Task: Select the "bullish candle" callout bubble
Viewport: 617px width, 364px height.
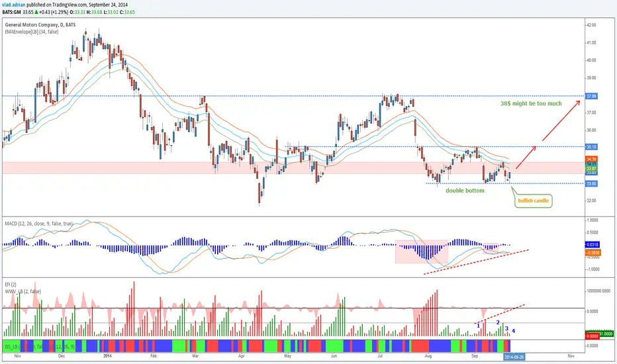Action: point(533,201)
